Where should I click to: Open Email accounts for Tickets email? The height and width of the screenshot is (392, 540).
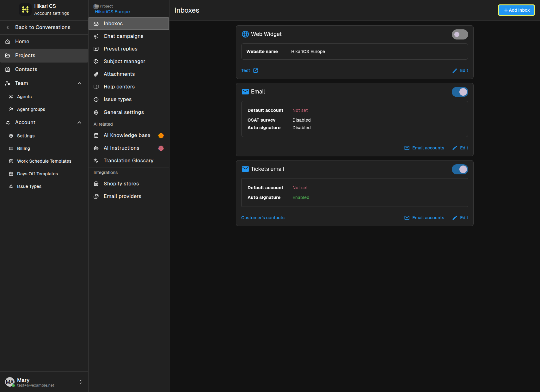pyautogui.click(x=424, y=218)
